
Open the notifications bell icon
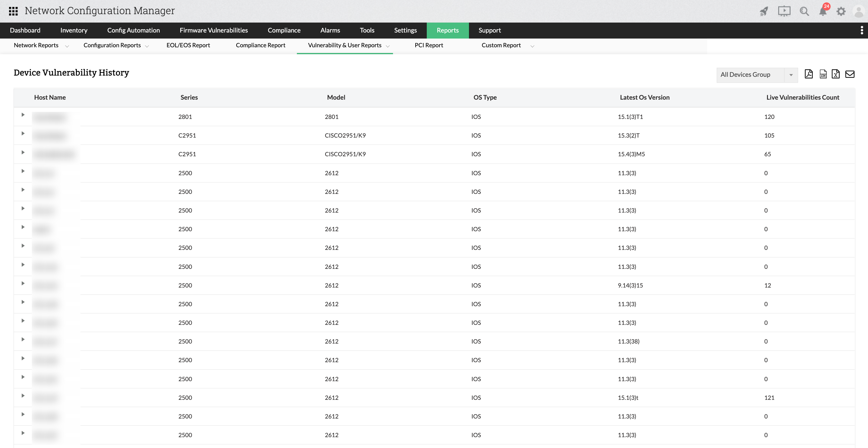[823, 11]
